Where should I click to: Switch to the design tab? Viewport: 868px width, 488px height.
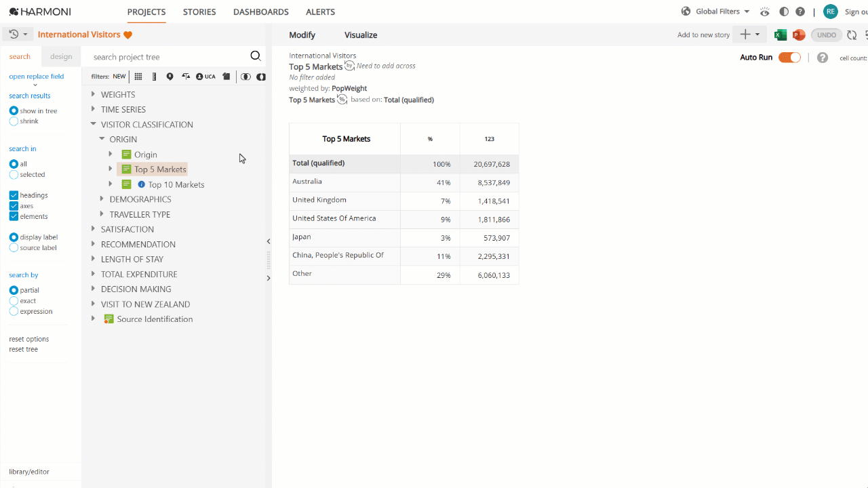pyautogui.click(x=61, y=57)
